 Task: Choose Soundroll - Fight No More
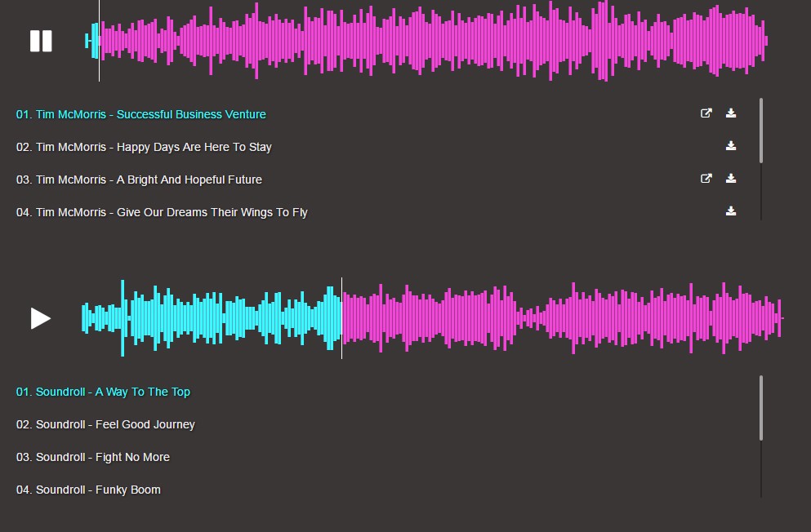(x=93, y=457)
